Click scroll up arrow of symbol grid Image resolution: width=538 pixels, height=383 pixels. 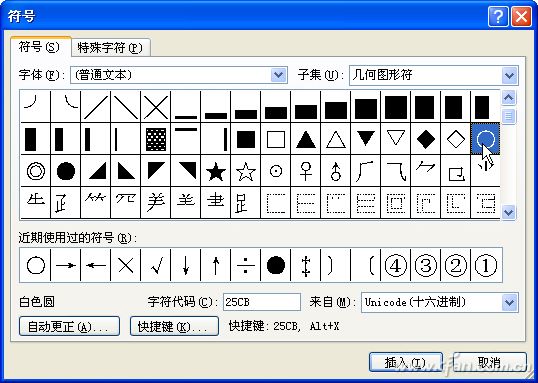pos(508,98)
